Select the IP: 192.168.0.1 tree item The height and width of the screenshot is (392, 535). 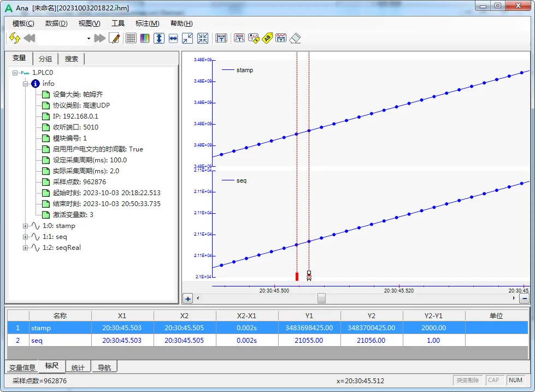[x=75, y=116]
